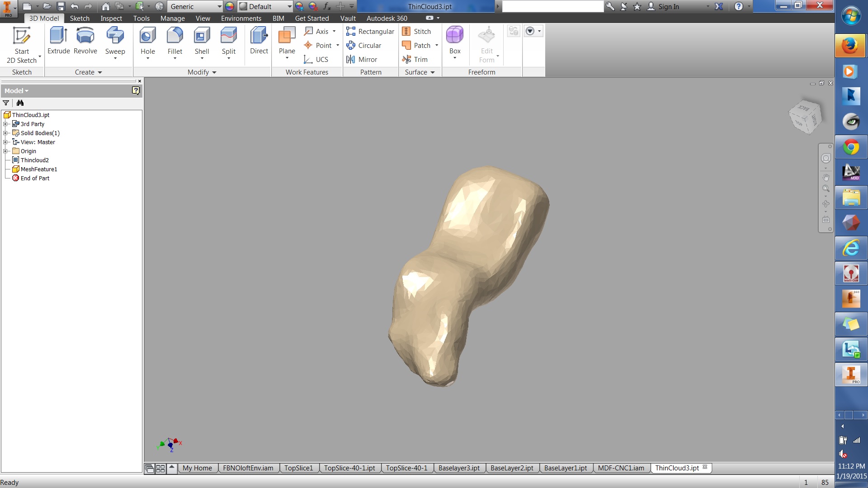
Task: Click the Windows Start orb
Action: 851,15
